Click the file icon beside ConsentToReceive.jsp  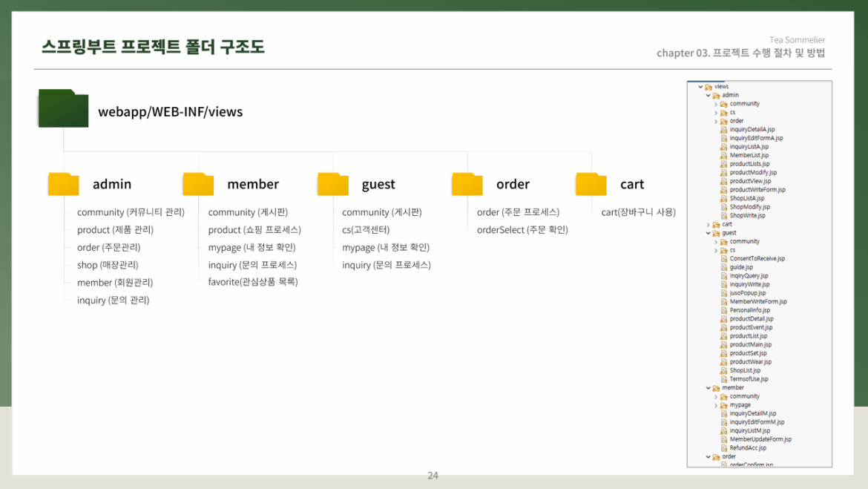[x=723, y=259]
